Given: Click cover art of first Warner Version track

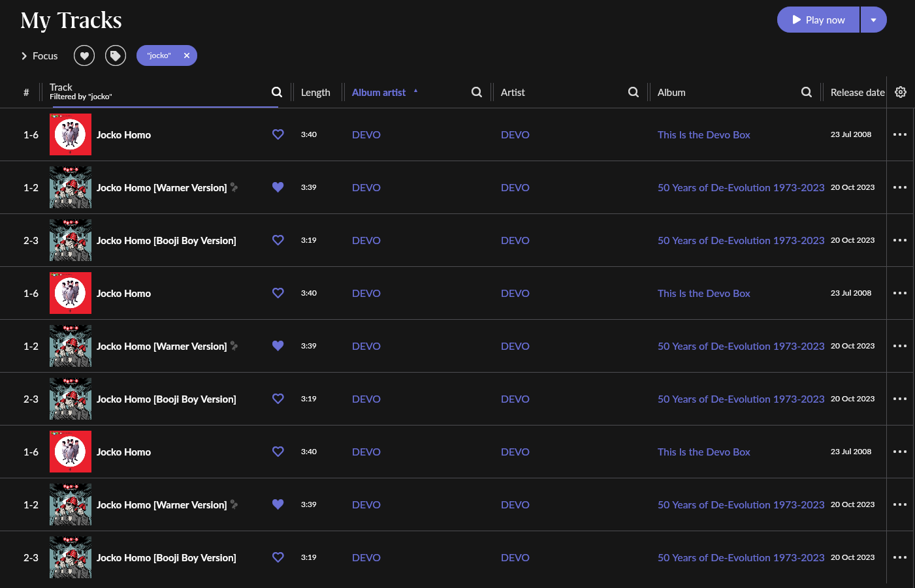Looking at the screenshot, I should click(71, 187).
